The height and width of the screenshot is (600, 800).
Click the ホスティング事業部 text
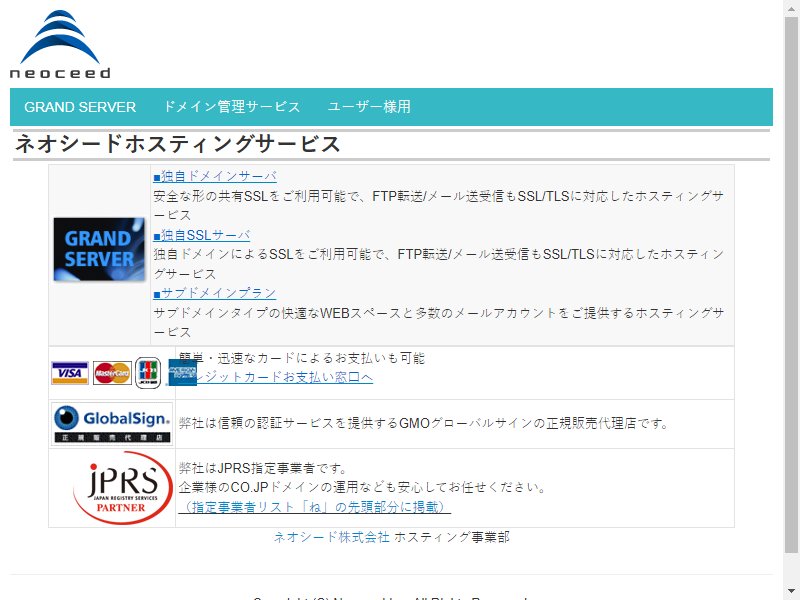pyautogui.click(x=452, y=537)
